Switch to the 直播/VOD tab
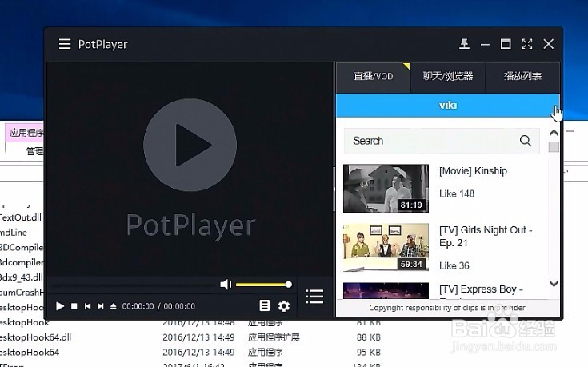 tap(373, 76)
